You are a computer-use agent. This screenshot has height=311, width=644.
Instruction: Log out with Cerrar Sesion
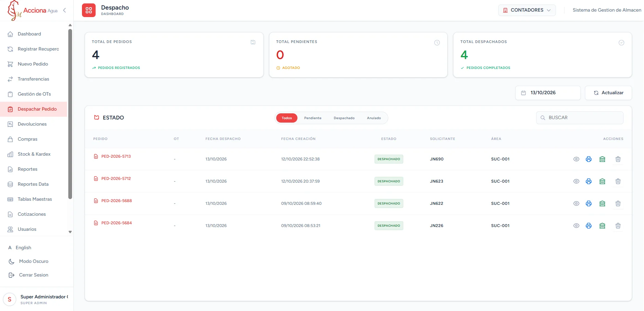(33, 275)
